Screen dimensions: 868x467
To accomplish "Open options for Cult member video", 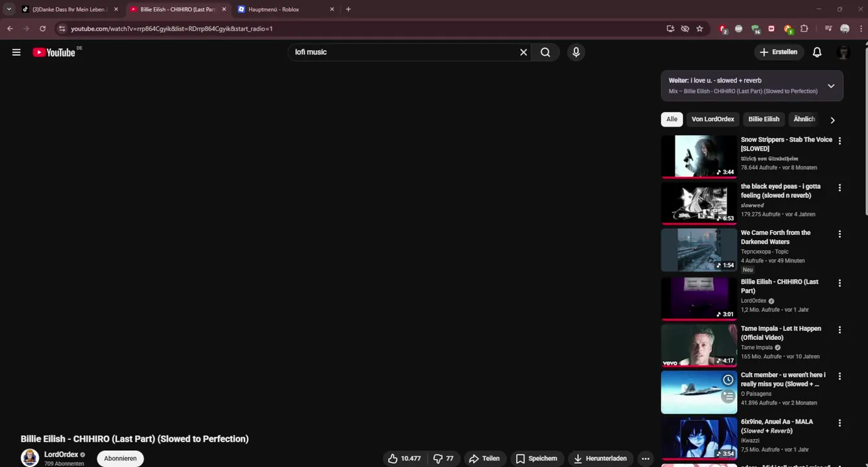I will [839, 376].
